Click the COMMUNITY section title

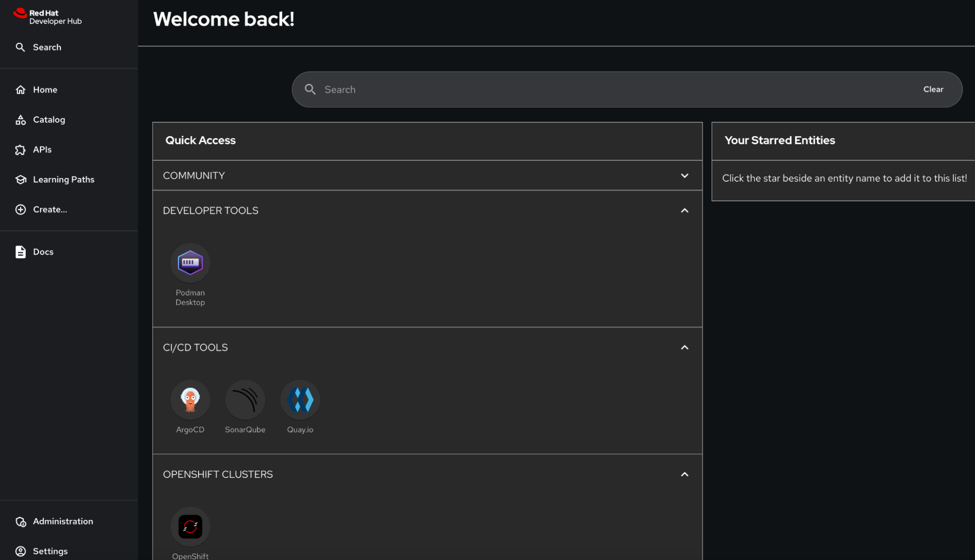[x=194, y=175]
